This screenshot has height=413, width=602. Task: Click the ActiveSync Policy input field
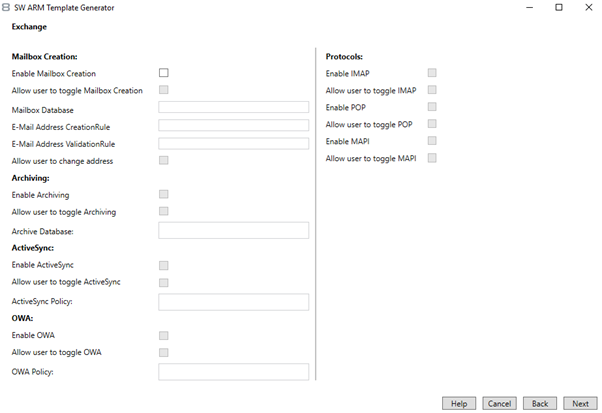pyautogui.click(x=233, y=302)
